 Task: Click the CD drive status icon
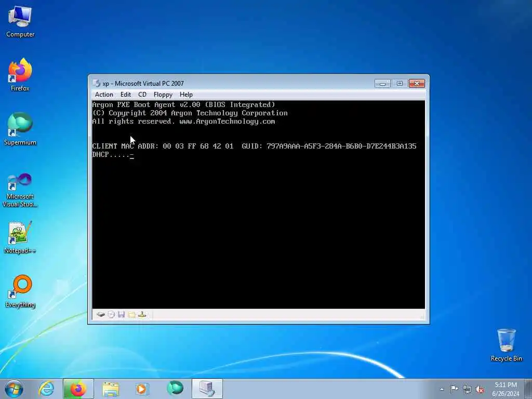[x=111, y=314]
